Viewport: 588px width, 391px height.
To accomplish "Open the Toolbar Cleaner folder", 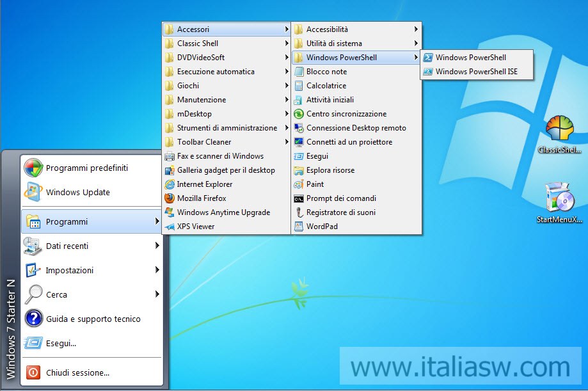I will coord(226,142).
